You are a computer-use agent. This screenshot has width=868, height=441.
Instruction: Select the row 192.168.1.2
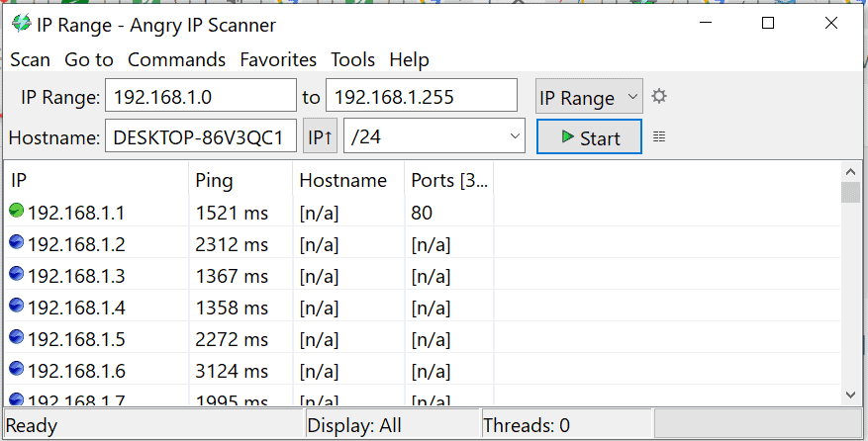[x=423, y=244]
